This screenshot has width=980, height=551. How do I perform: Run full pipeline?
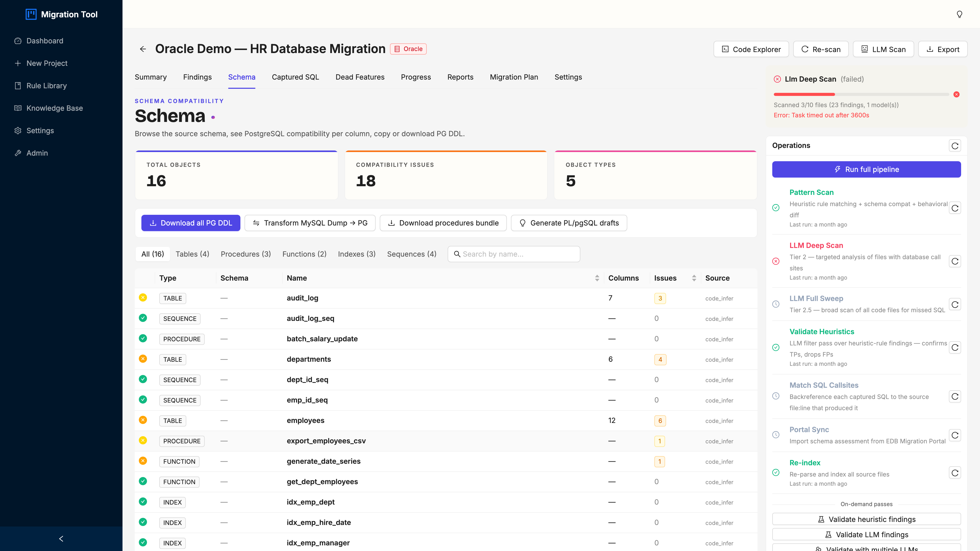(x=866, y=169)
